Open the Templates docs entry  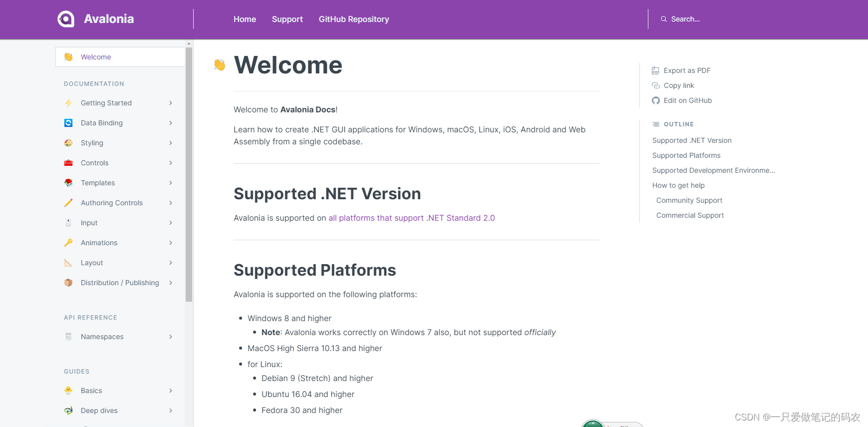(x=98, y=183)
